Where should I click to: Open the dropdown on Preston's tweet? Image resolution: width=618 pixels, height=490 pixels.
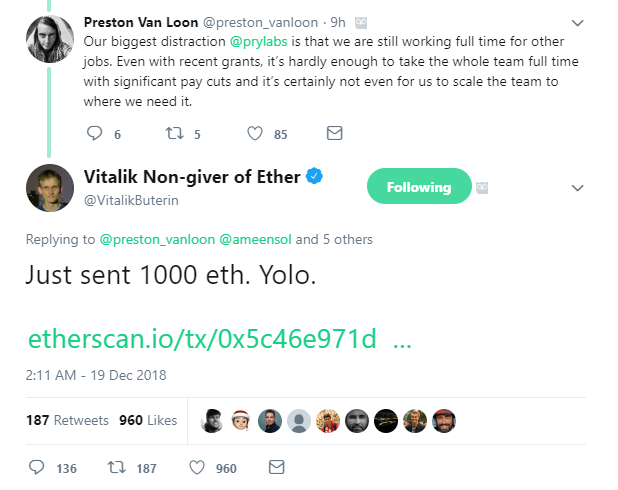coord(577,22)
